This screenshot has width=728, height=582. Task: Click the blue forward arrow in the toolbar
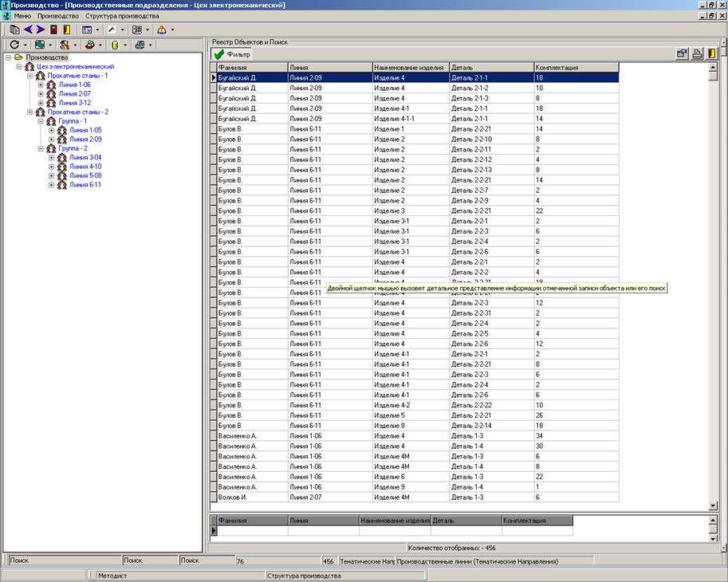pyautogui.click(x=41, y=29)
